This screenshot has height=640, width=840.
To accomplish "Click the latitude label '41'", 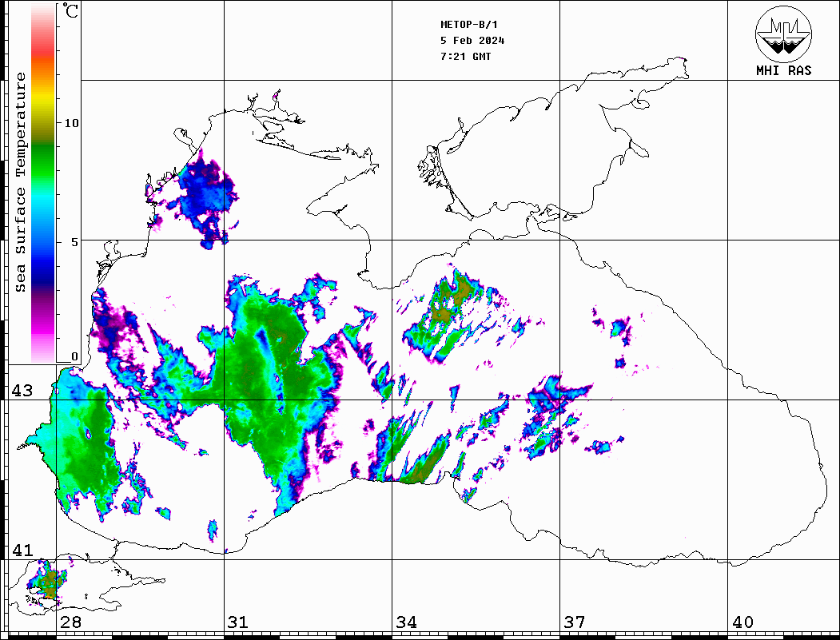I will click(22, 550).
